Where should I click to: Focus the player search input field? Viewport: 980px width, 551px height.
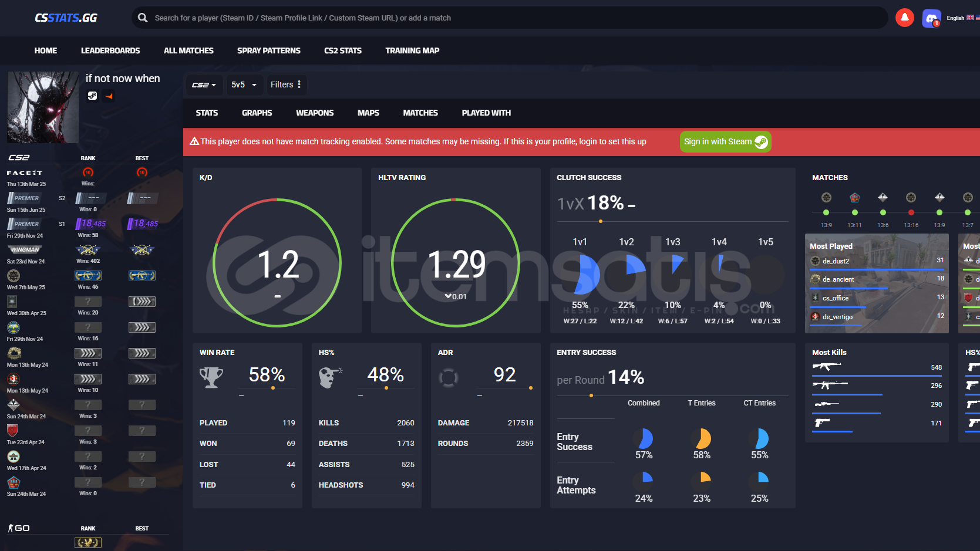[510, 18]
